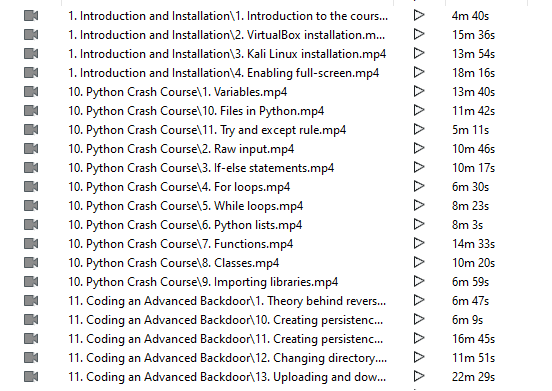Select file '2. VirtualBox installation.m...'

[x=227, y=35]
